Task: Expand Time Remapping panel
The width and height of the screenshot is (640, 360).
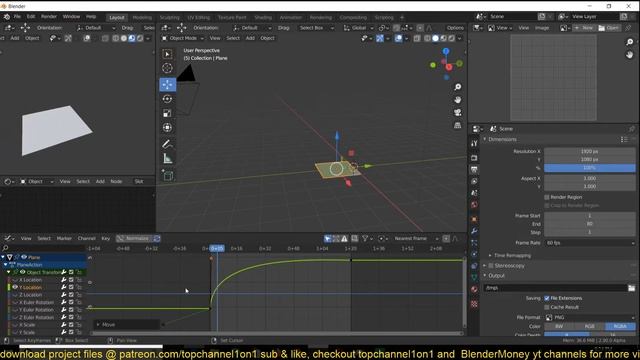Action: pos(512,256)
